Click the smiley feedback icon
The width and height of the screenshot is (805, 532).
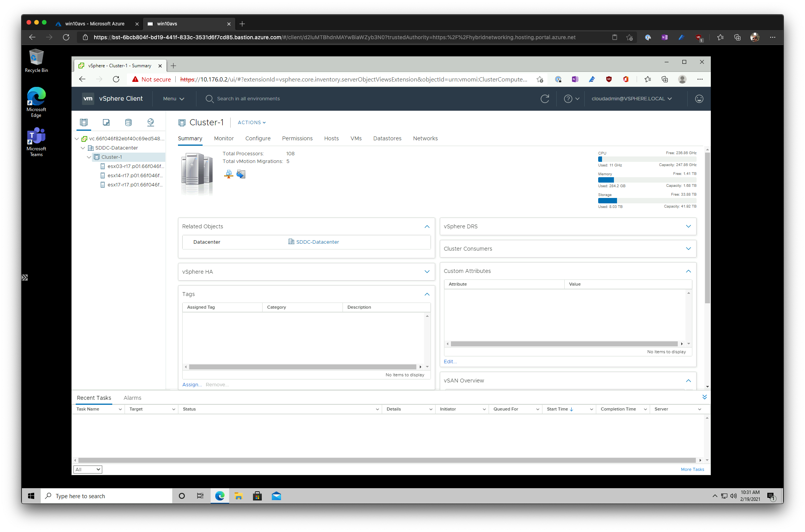tap(699, 99)
